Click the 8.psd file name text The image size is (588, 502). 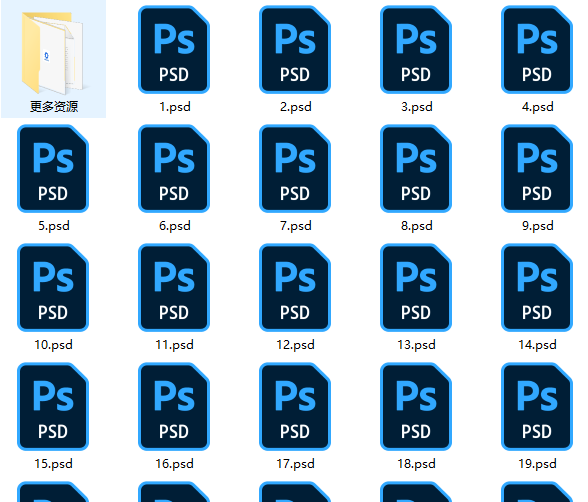coord(417,226)
